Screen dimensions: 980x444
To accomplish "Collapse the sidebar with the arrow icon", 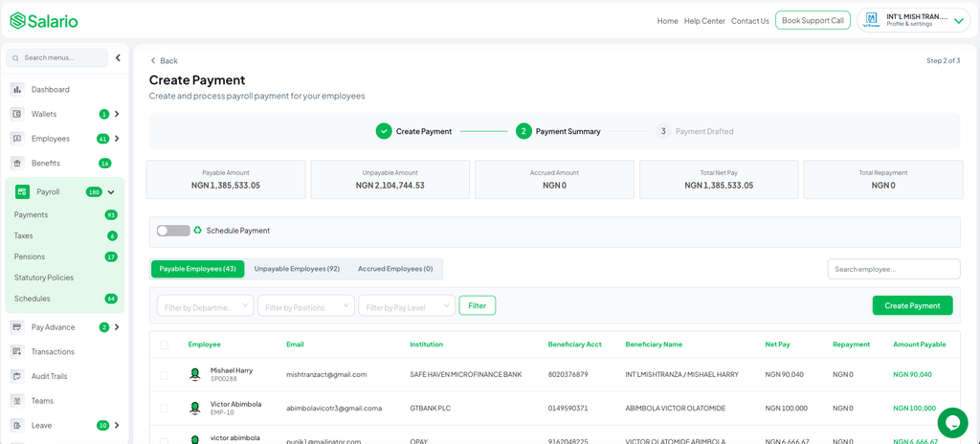I will (118, 57).
